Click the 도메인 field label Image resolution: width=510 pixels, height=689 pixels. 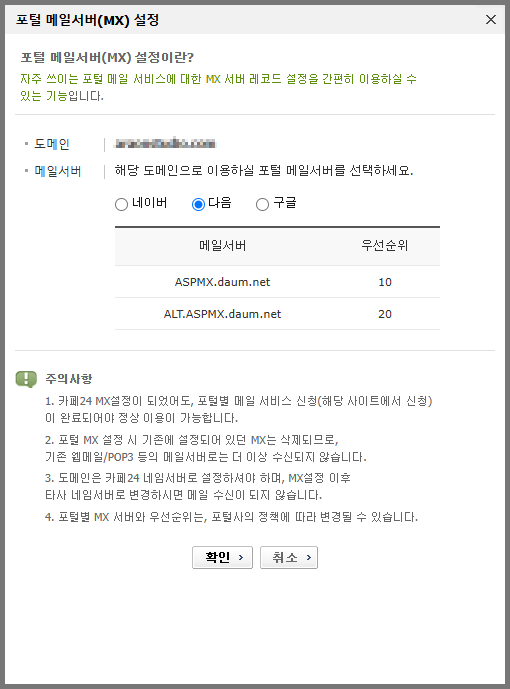52,144
